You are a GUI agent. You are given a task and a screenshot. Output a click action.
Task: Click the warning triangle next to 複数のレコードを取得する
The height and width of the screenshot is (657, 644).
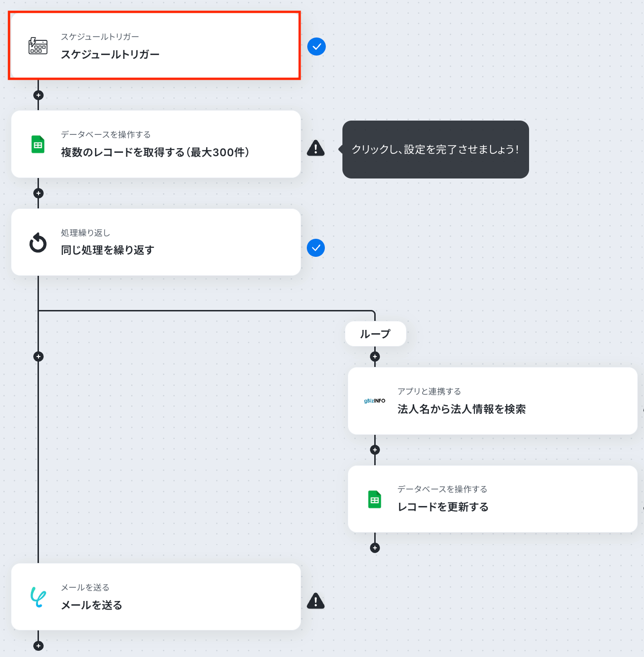pyautogui.click(x=316, y=148)
